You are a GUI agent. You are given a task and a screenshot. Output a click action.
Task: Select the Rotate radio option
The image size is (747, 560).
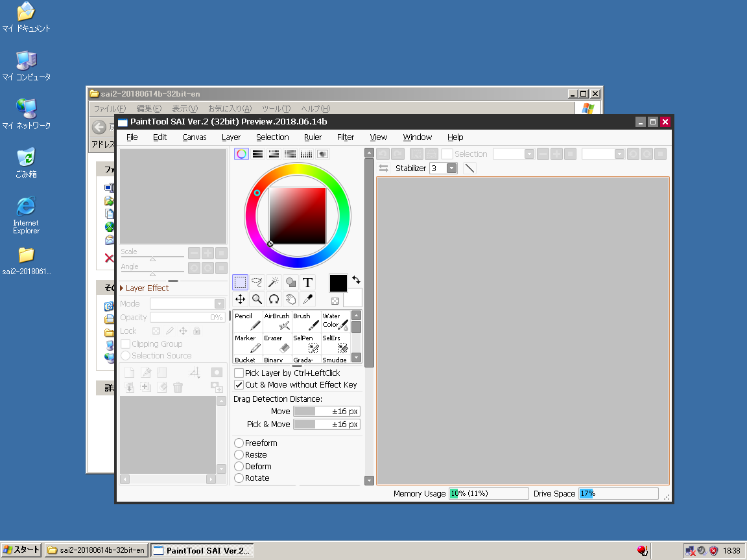coord(239,478)
